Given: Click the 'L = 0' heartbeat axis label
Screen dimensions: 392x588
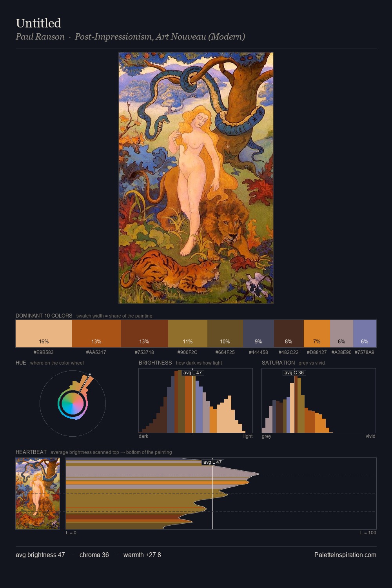Looking at the screenshot, I should [71, 533].
